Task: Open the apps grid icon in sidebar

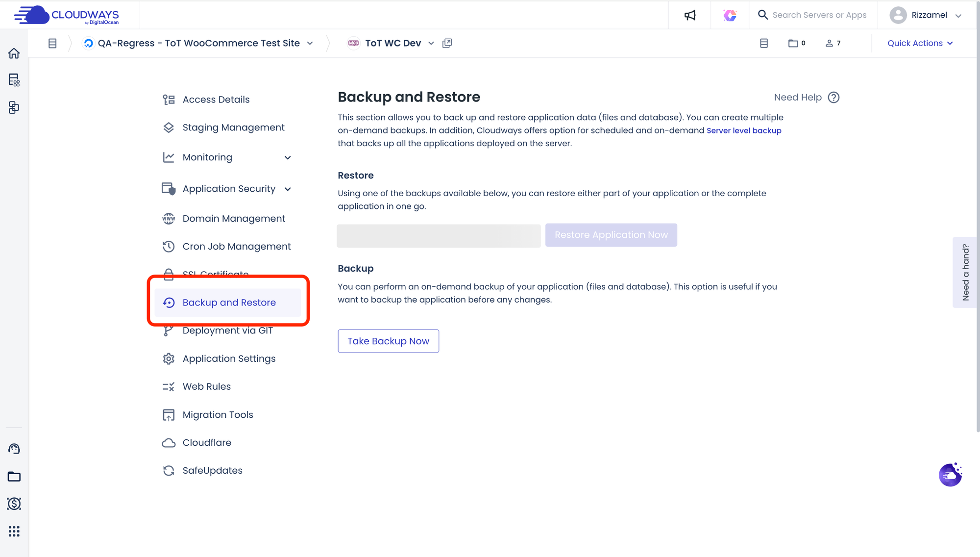Action: (14, 532)
